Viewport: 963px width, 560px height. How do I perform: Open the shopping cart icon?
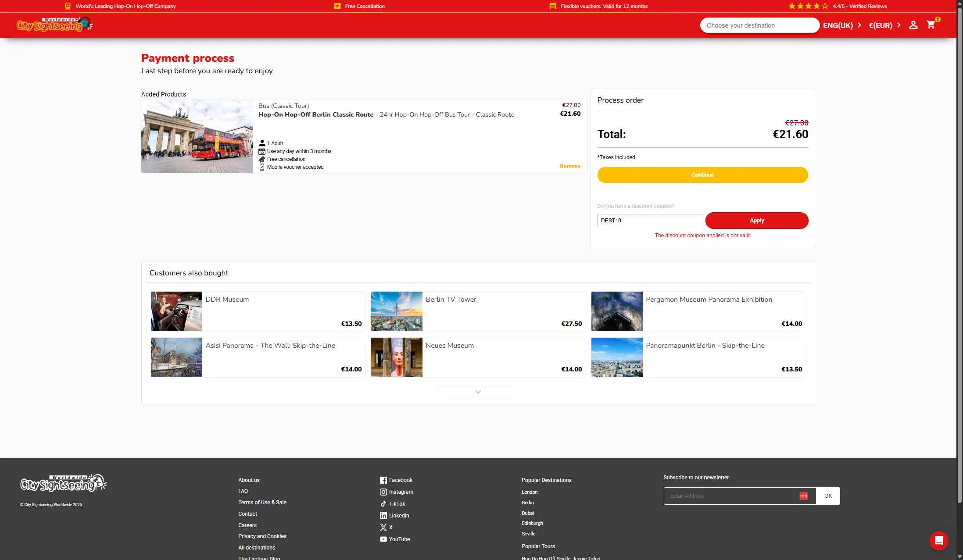click(x=931, y=25)
